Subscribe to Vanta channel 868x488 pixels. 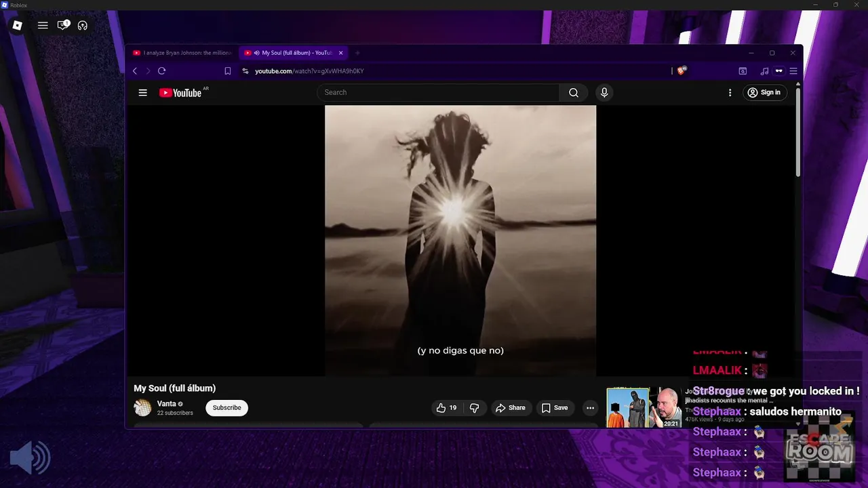(226, 408)
